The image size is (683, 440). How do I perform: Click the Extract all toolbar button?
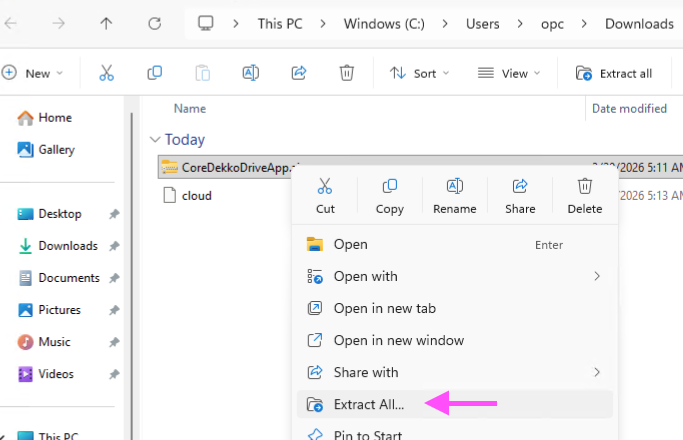(614, 74)
